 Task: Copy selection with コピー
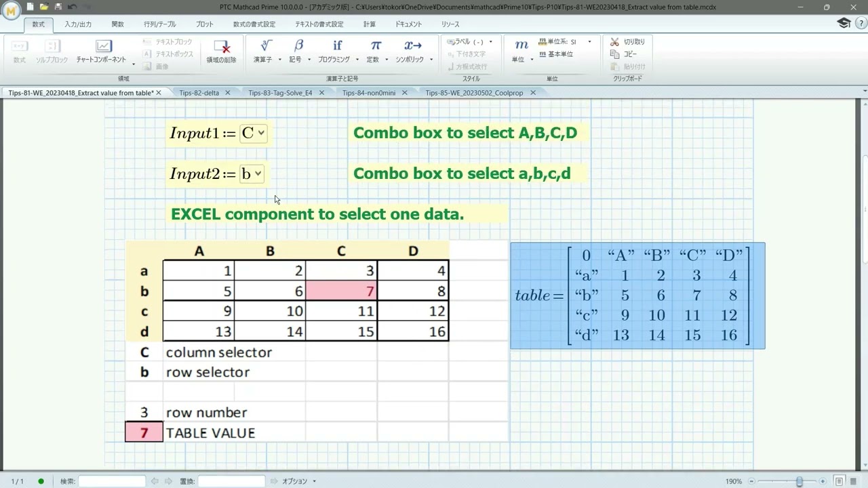624,54
